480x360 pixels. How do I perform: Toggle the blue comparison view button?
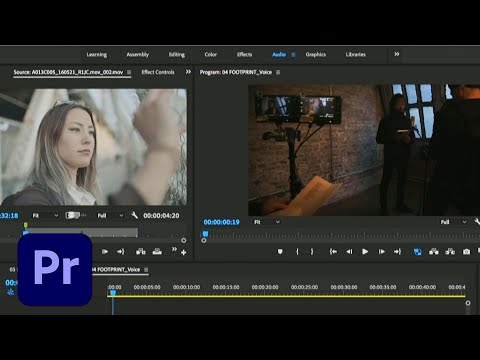point(417,252)
